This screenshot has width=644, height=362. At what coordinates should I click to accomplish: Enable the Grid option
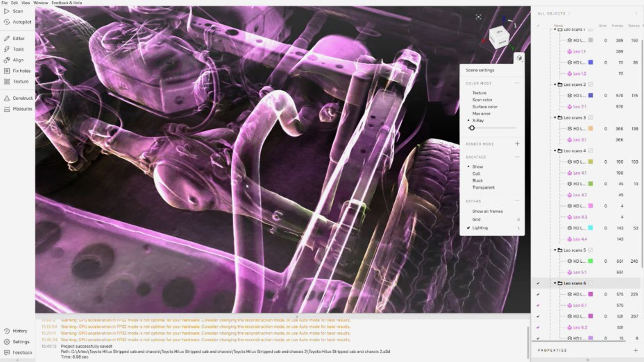[x=476, y=219]
